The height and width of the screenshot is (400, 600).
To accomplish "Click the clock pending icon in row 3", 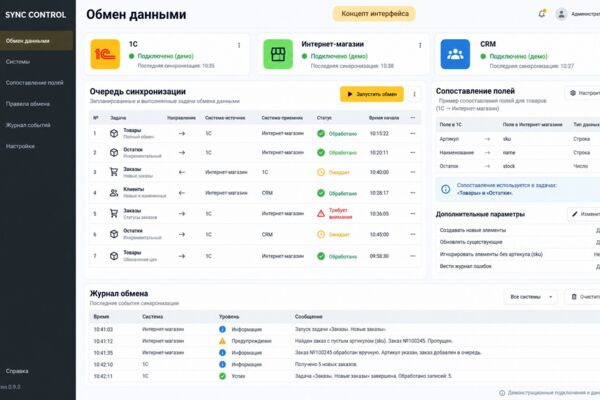I will [321, 172].
